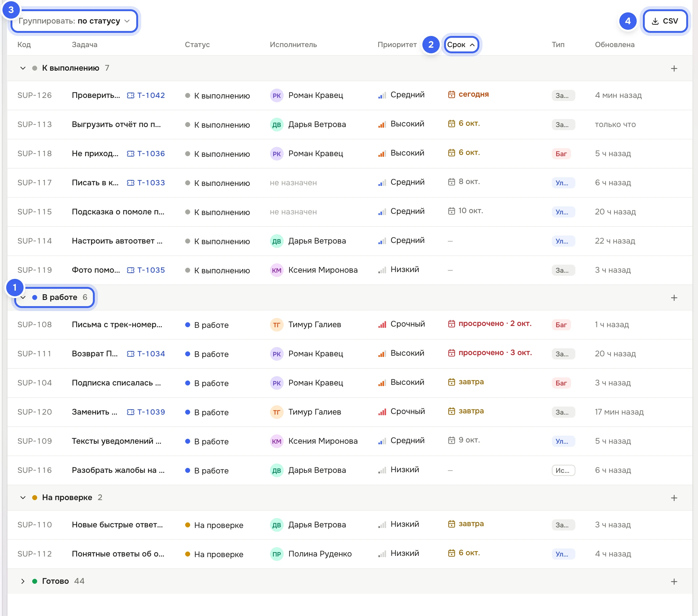Click the ticket icon beside T-1042
698x616 pixels.
[x=130, y=95]
